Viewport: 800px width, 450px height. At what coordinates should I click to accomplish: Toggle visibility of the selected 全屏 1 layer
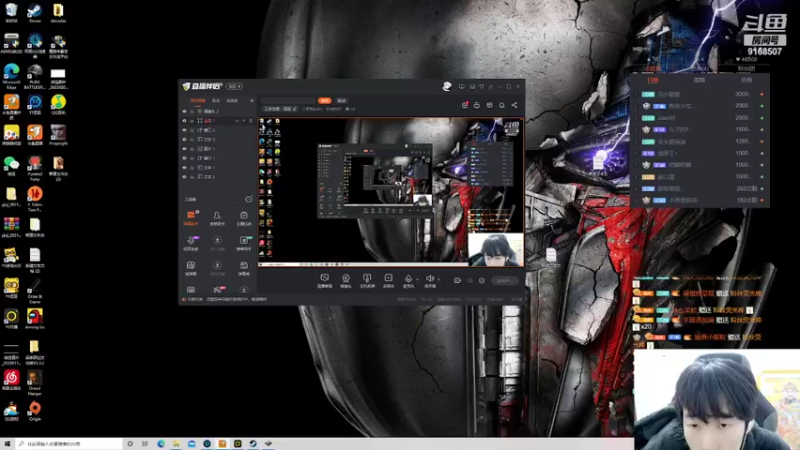(184, 121)
